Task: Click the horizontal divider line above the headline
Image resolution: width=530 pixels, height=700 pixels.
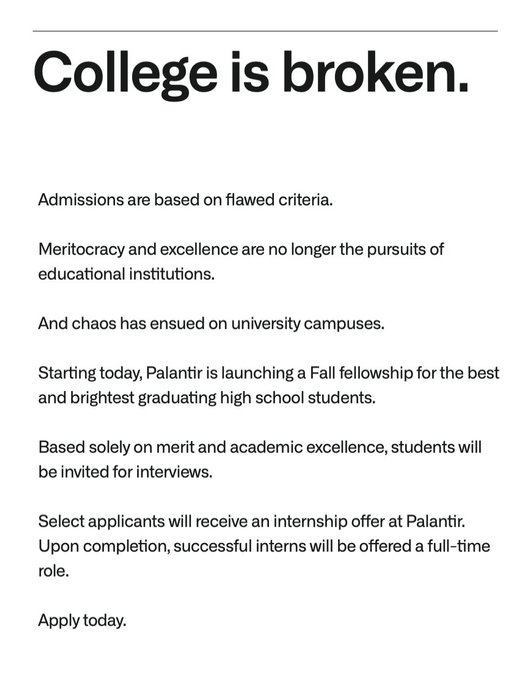Action: point(265,31)
